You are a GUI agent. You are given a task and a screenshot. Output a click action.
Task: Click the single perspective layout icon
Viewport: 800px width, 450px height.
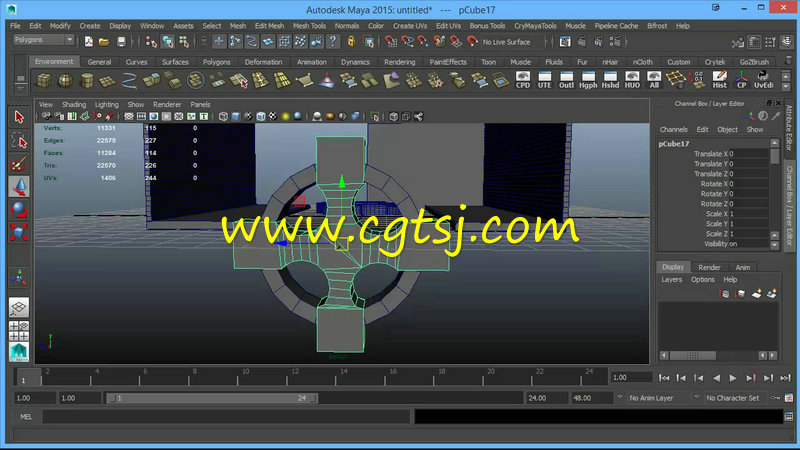click(x=19, y=307)
